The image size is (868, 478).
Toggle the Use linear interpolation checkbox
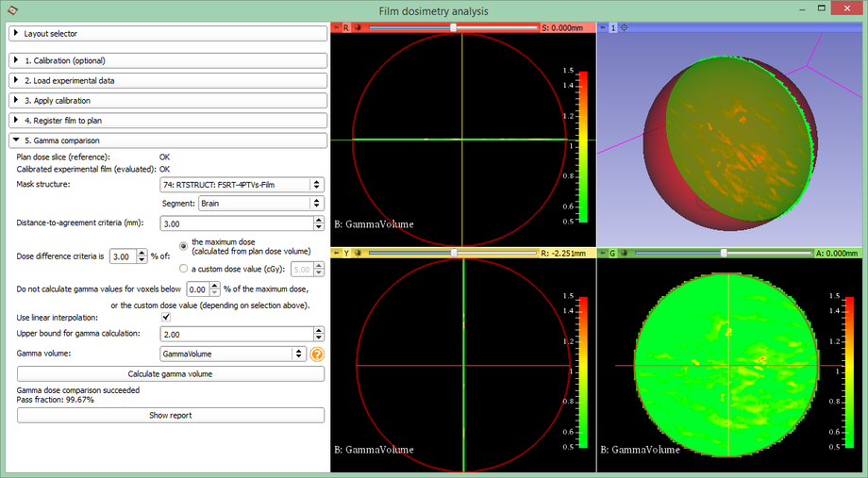(167, 318)
